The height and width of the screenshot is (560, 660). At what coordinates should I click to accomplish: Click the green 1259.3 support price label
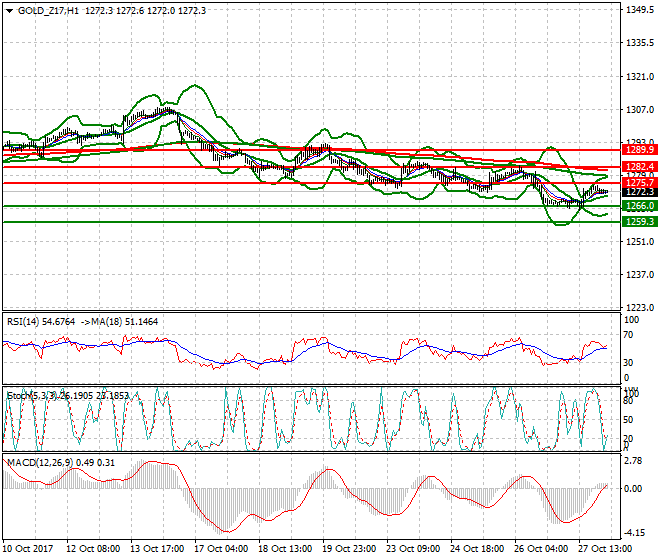point(639,222)
